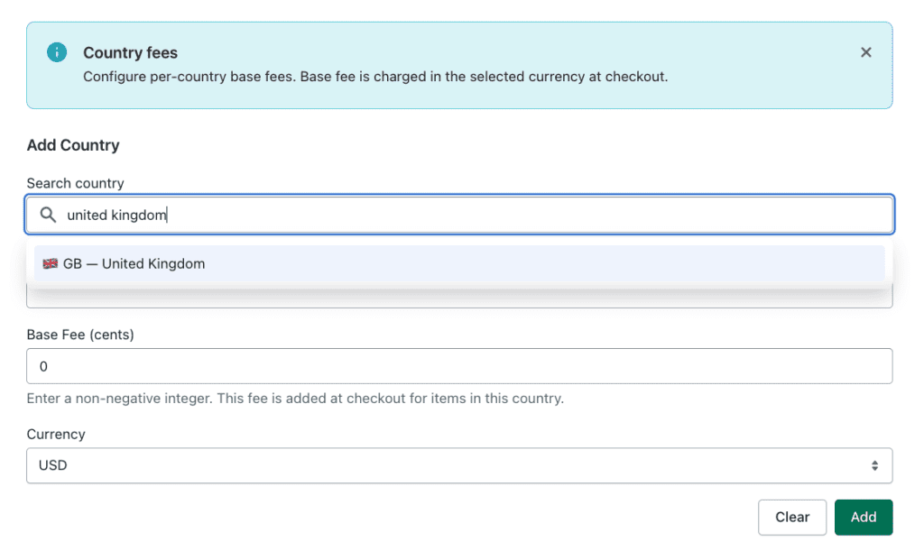Screen dimensions: 924x560
Task: Click into the Base Fee input
Action: coord(459,366)
